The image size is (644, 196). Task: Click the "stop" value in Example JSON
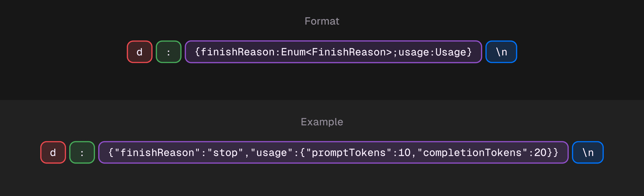[x=225, y=153]
